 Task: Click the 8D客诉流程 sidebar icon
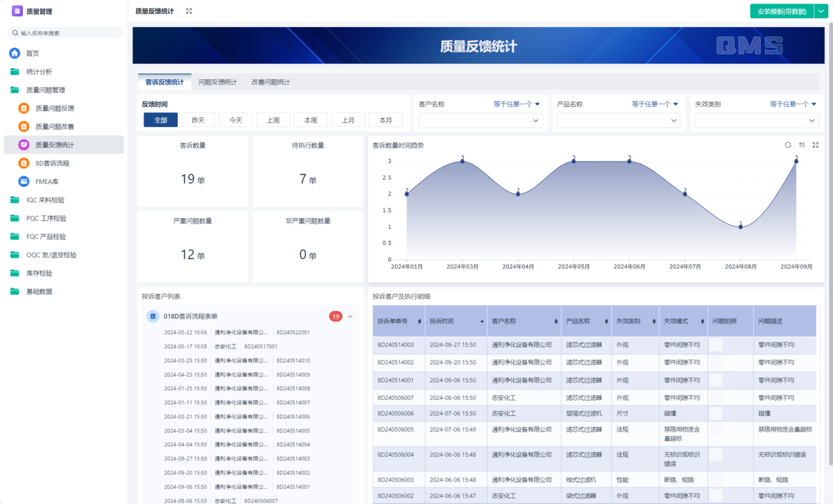24,163
